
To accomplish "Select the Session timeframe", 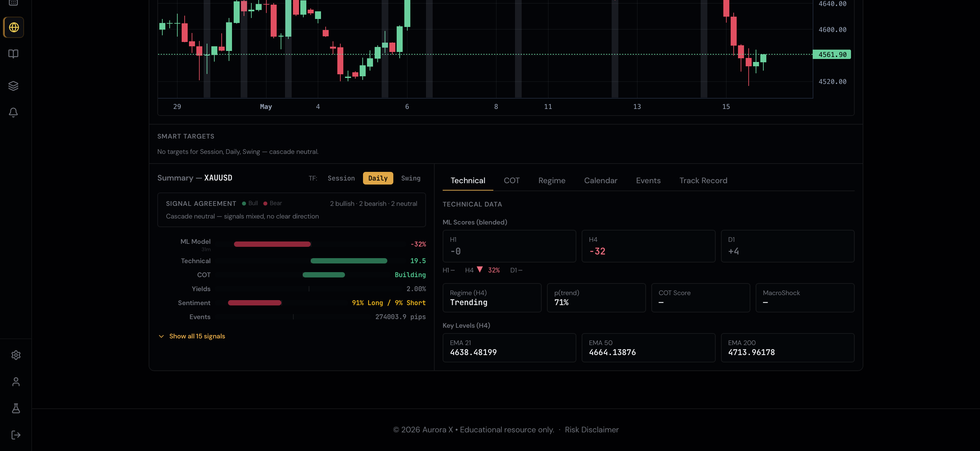I will pyautogui.click(x=341, y=178).
